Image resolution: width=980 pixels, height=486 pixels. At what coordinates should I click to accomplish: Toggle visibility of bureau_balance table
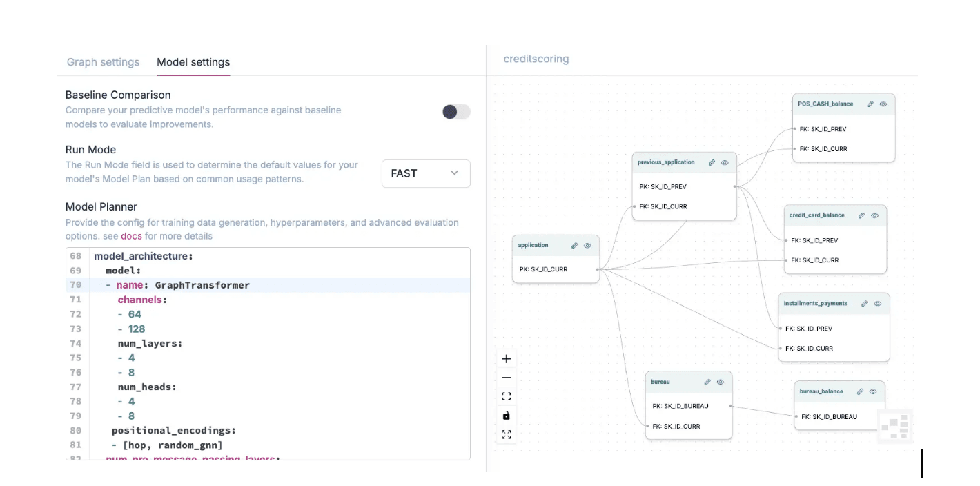[x=873, y=391]
